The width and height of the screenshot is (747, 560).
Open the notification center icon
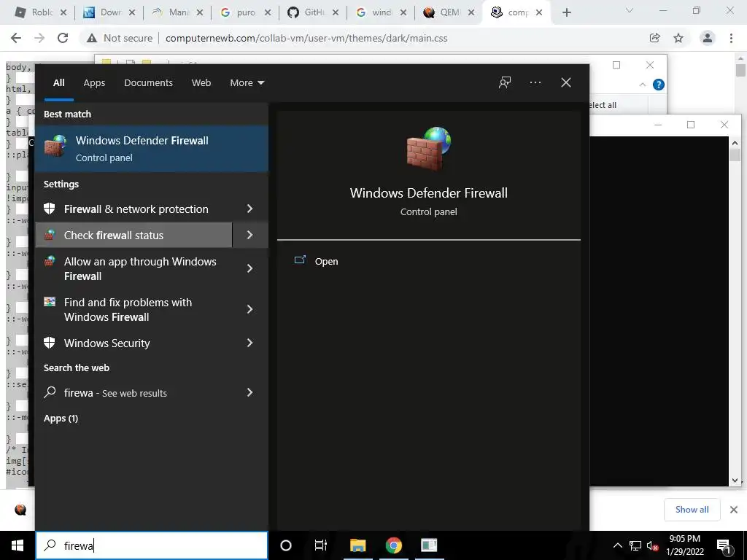coord(724,545)
